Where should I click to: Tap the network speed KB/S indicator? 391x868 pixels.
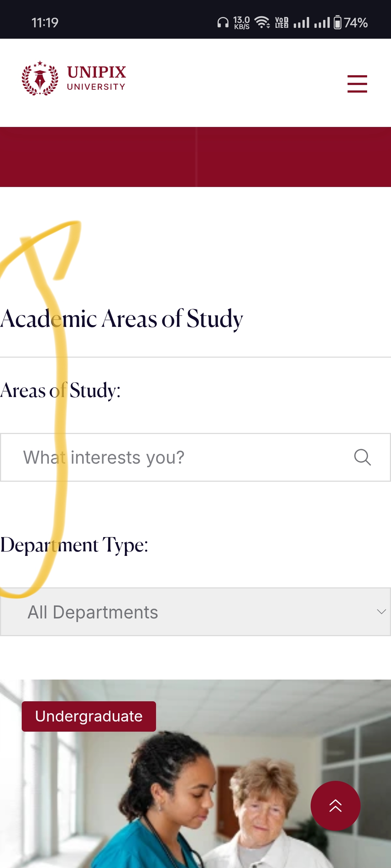point(241,23)
